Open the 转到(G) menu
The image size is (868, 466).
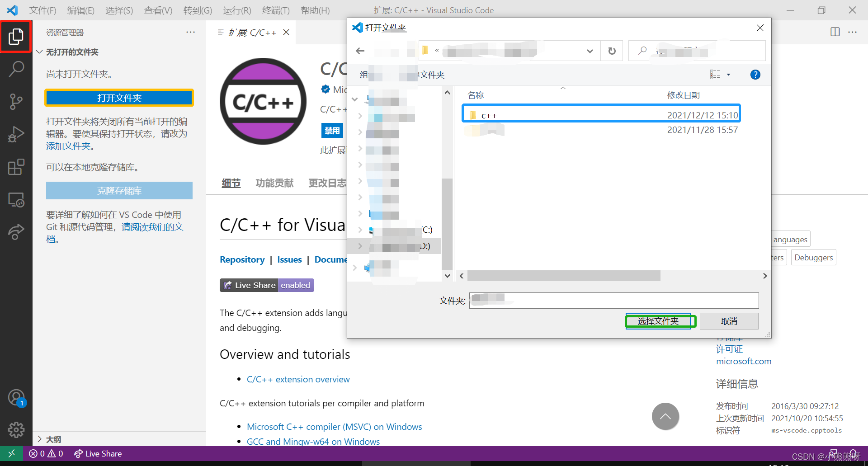click(198, 10)
